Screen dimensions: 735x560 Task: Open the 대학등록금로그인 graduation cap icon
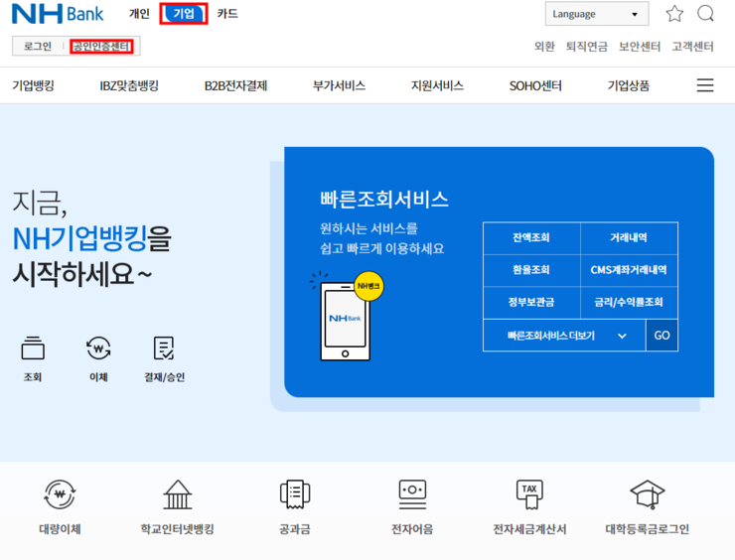(648, 494)
